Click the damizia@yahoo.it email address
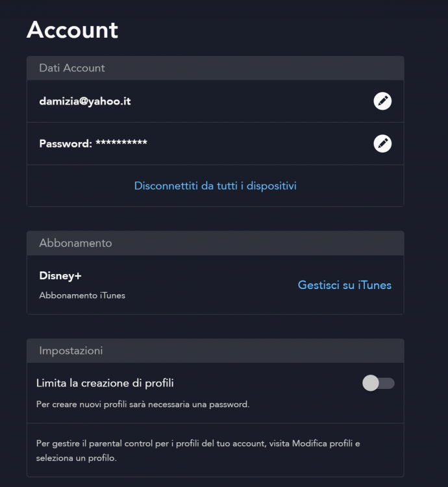Screen dimensions: 448x487 pyautogui.click(x=85, y=101)
